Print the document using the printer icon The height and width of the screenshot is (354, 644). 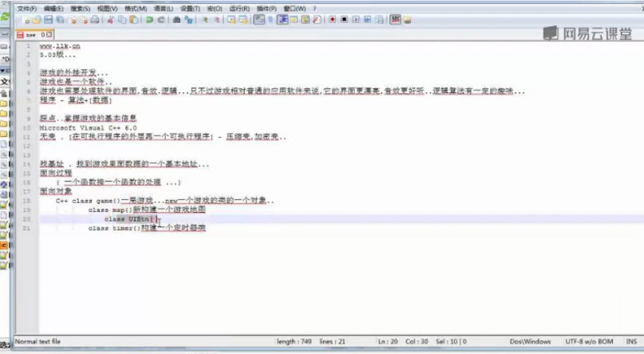point(95,19)
